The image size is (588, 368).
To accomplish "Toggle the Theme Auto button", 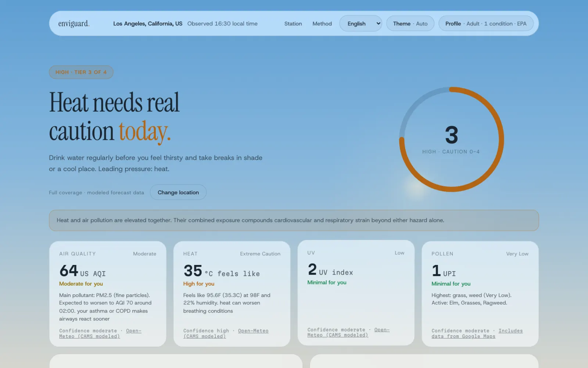I will [x=410, y=24].
